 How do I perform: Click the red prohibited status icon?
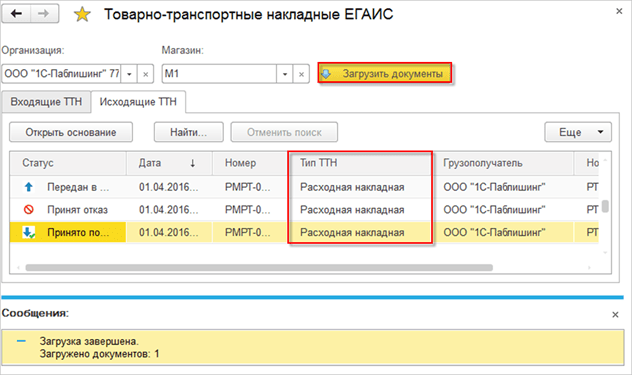[x=28, y=210]
